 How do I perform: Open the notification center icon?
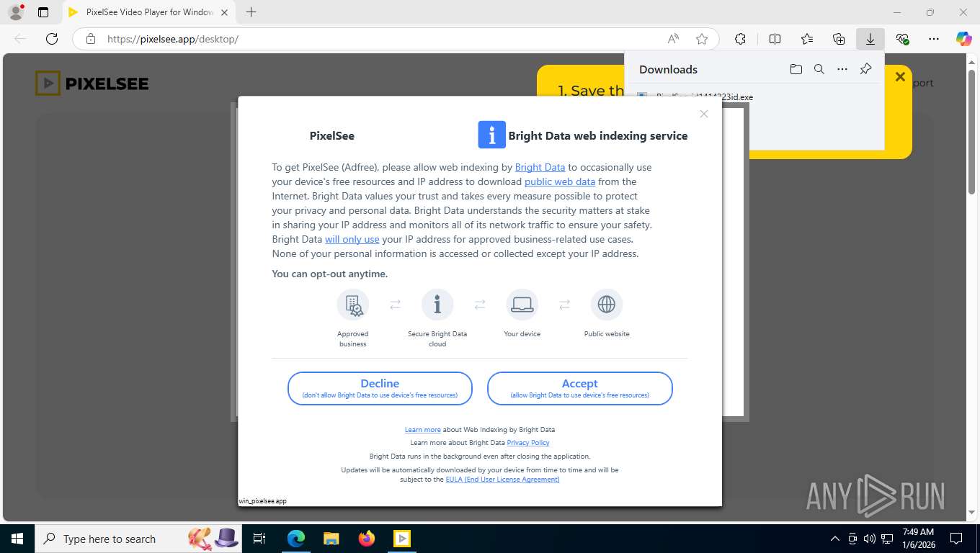pyautogui.click(x=956, y=539)
